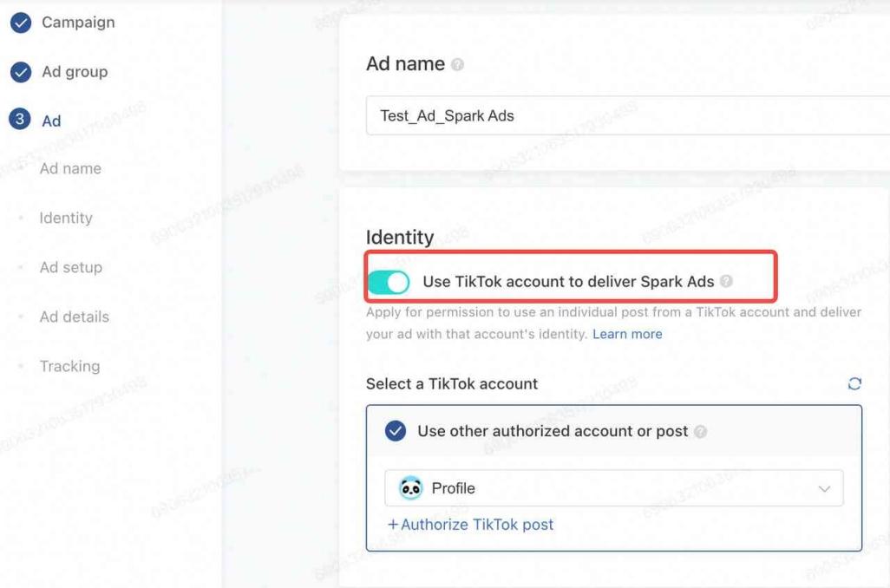The image size is (890, 588).
Task: Refresh the TikTok account list
Action: (x=854, y=383)
